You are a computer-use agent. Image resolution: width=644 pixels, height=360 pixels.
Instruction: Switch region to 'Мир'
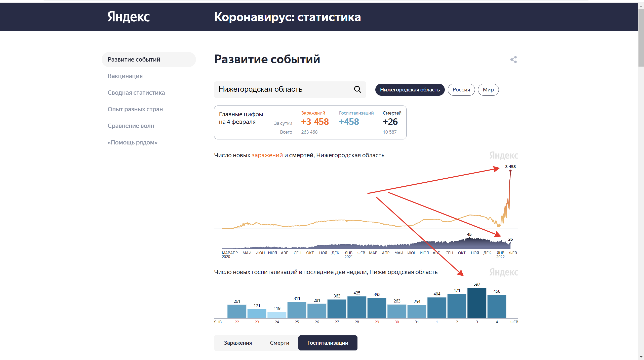click(x=488, y=90)
